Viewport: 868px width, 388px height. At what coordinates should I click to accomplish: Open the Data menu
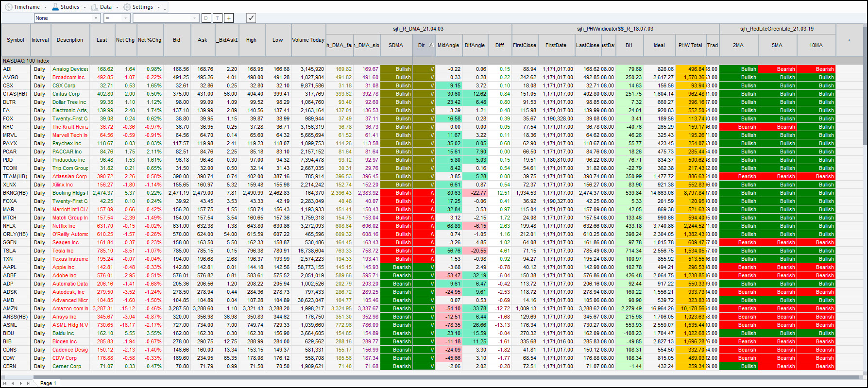pyautogui.click(x=104, y=7)
